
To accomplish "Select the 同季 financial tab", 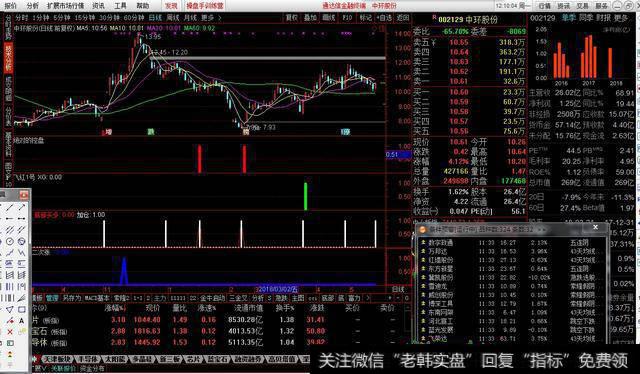I will (586, 18).
